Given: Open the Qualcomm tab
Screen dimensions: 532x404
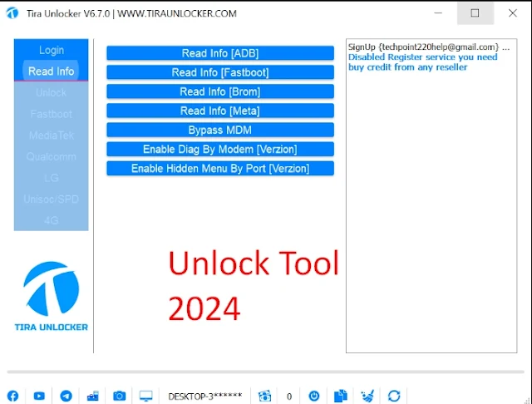Looking at the screenshot, I should 52,157.
